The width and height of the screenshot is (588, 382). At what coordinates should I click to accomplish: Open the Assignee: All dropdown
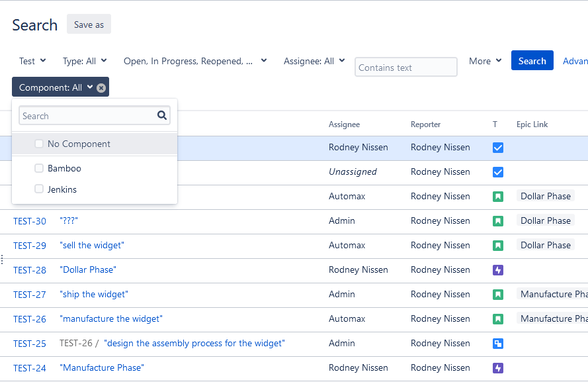point(314,61)
